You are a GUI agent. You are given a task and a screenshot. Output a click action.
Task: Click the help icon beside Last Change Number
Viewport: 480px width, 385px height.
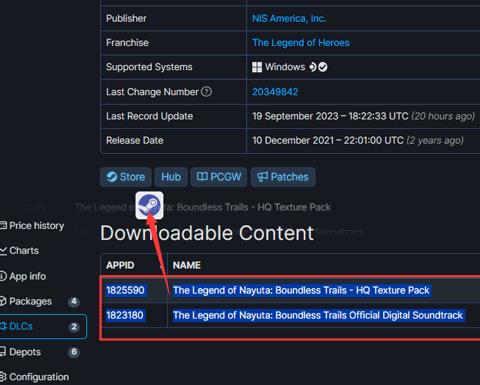tap(206, 91)
